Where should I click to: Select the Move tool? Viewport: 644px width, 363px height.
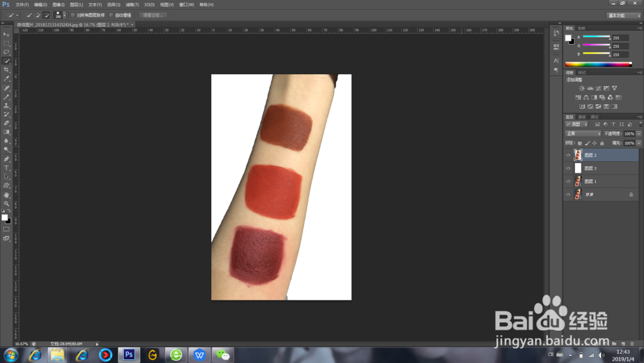coord(6,35)
